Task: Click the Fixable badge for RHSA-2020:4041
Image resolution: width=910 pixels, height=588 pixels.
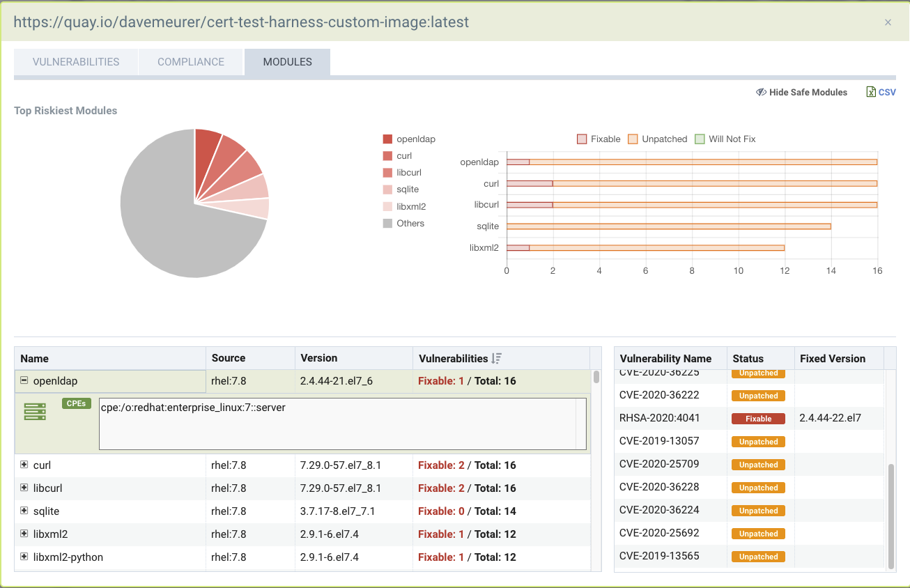Action: [757, 418]
